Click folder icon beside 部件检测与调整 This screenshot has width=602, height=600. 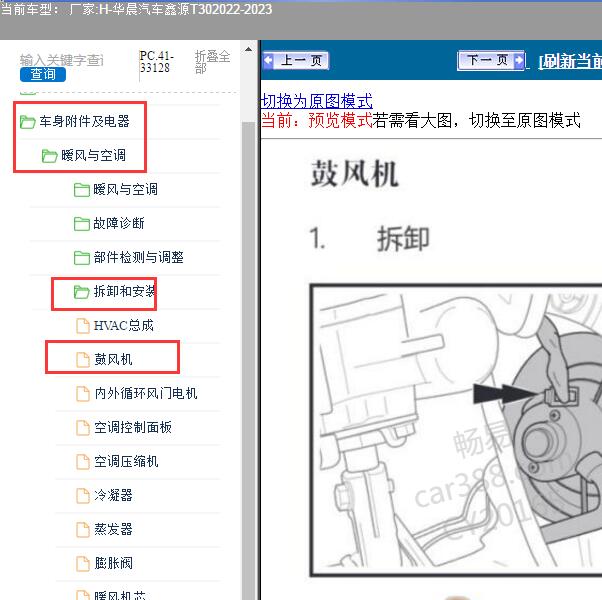tap(81, 258)
